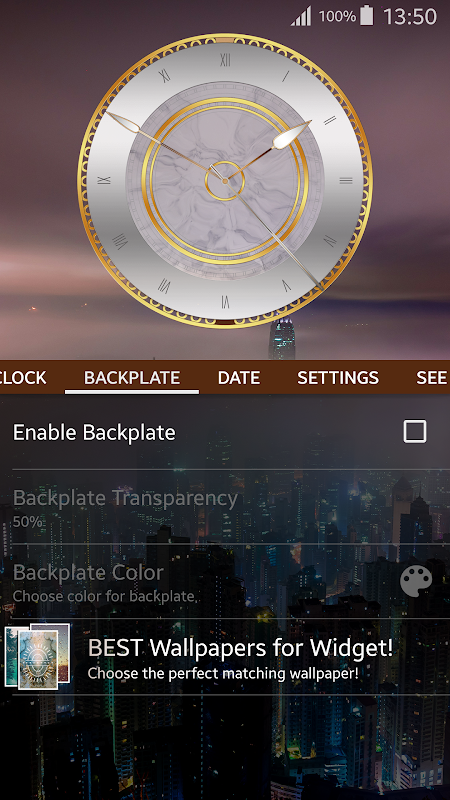Open the SETTINGS tab
The height and width of the screenshot is (800, 450).
tap(338, 378)
